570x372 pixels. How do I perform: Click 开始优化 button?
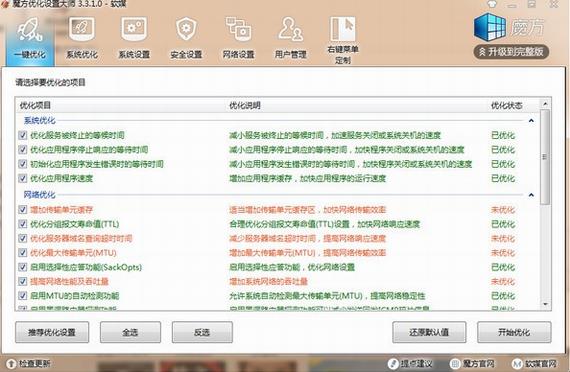(514, 332)
